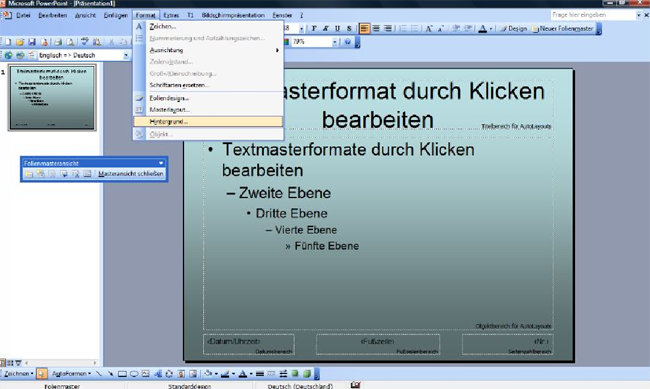Image resolution: width=650 pixels, height=389 pixels.
Task: Open the Englisch => Deutsch dropdown
Action: (126, 55)
